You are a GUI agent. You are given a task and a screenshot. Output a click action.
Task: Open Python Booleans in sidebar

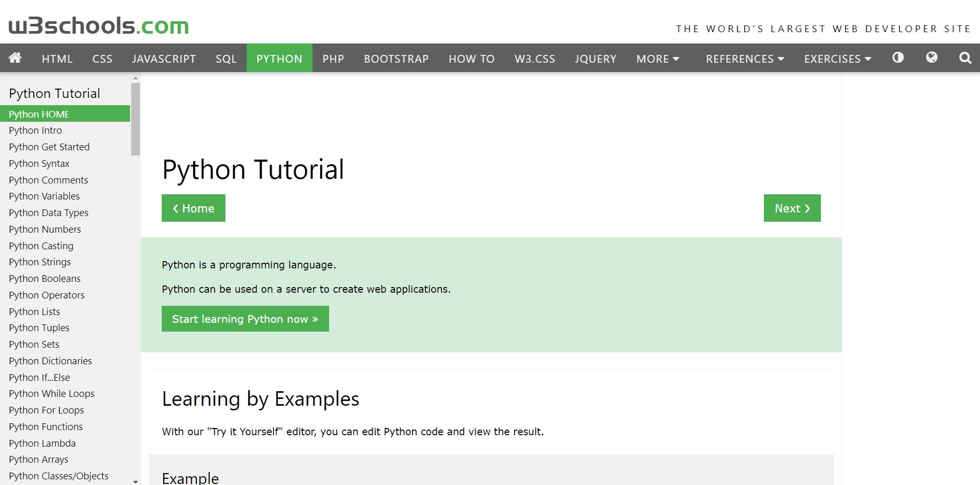45,278
